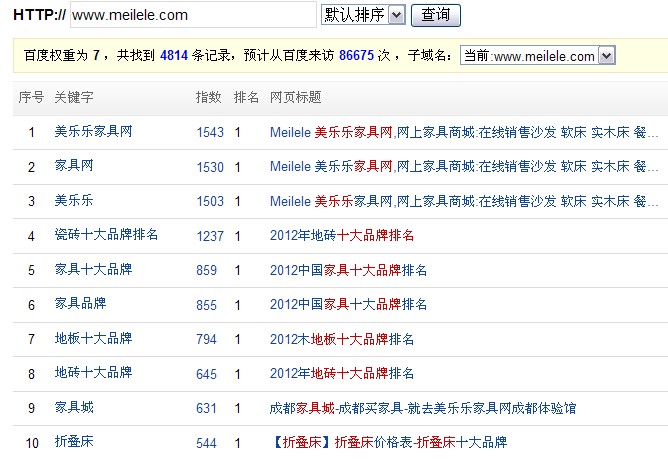Click the URL input field with www.meilele.com
This screenshot has width=668, height=459.
pos(193,15)
